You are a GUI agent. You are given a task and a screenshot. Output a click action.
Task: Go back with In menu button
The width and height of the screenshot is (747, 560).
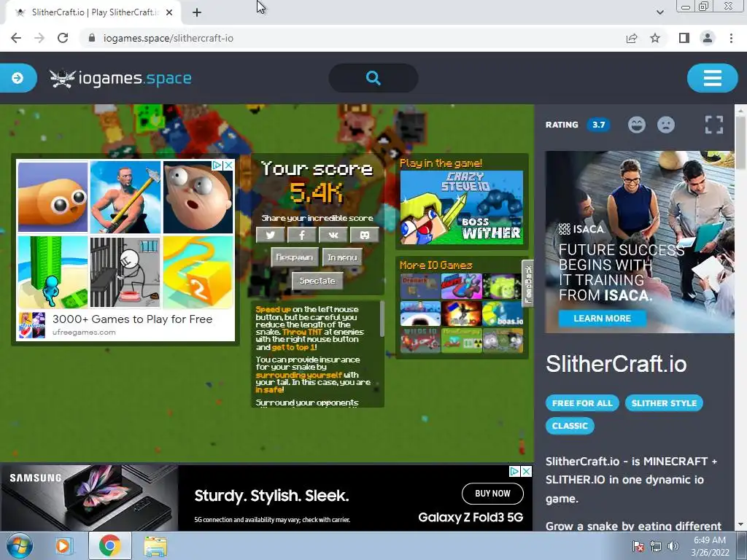pos(342,257)
